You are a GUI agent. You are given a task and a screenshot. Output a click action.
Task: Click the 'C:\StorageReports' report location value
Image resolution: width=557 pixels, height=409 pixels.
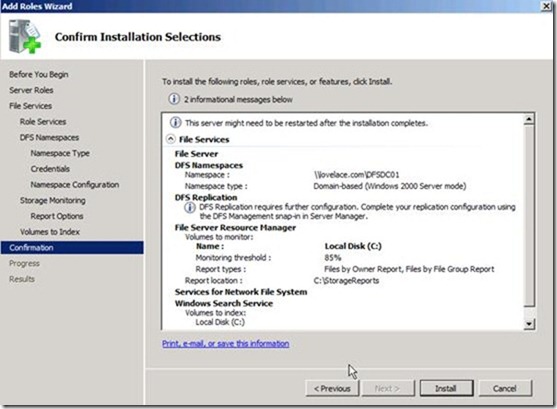[x=346, y=280]
